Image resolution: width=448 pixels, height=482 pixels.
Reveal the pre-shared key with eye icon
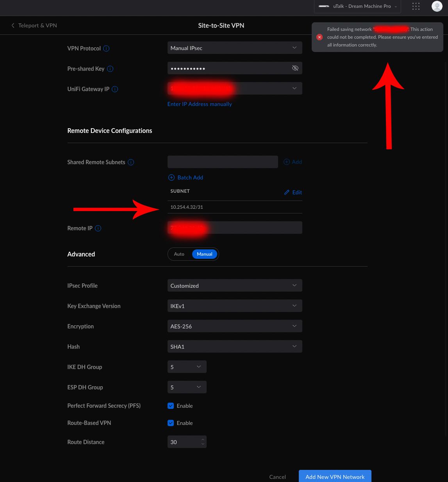click(x=295, y=68)
